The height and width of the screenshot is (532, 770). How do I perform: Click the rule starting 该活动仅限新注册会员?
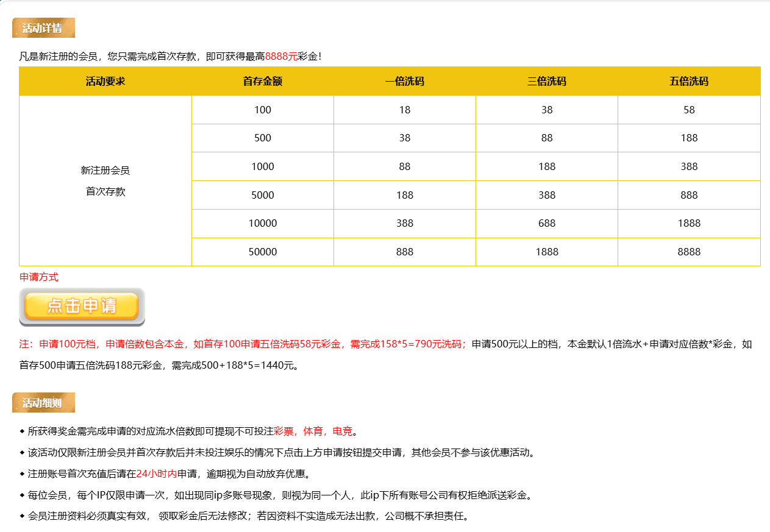coord(282,453)
